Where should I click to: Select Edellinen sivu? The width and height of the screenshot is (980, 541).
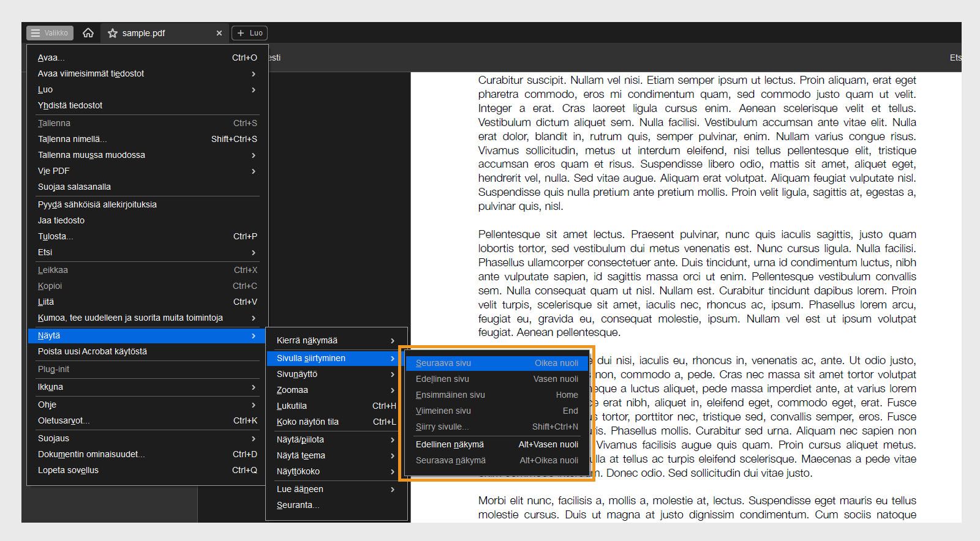click(x=497, y=379)
